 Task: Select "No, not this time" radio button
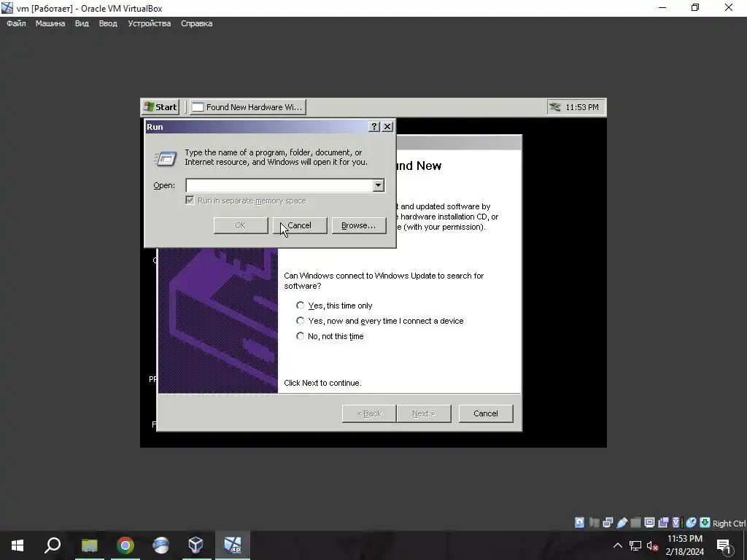pos(300,336)
